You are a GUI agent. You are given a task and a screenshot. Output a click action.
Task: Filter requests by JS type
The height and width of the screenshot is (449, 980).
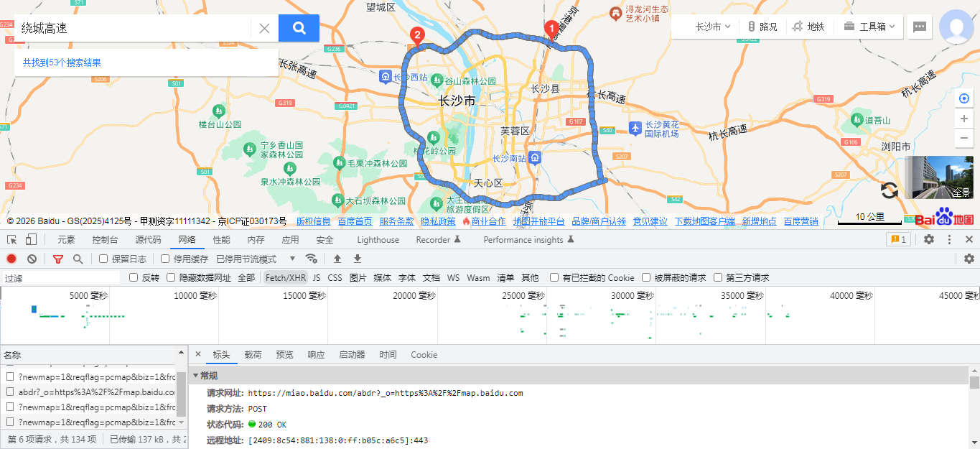[317, 277]
